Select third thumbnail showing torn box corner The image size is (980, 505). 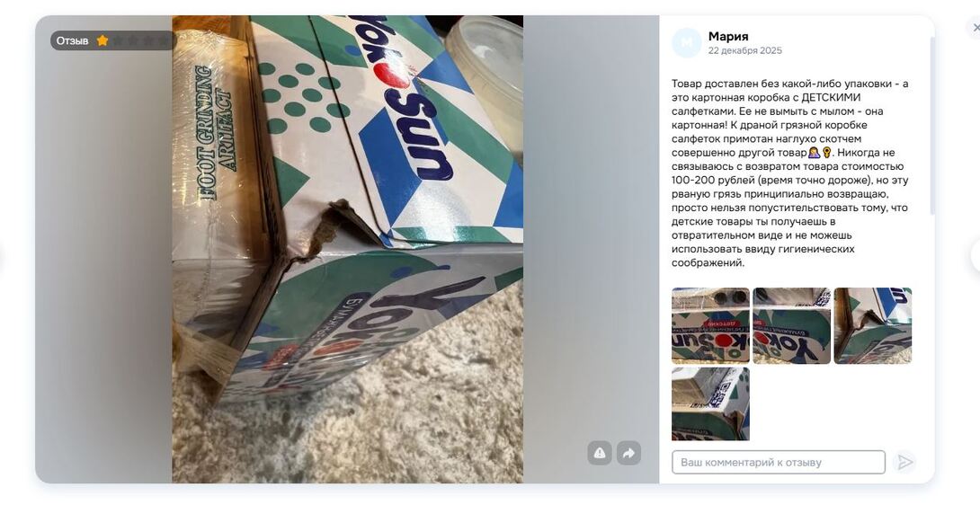pyautogui.click(x=873, y=325)
